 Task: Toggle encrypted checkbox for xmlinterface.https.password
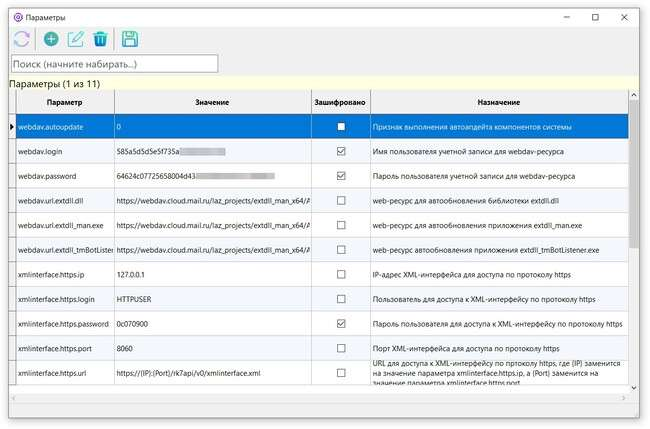(x=341, y=324)
